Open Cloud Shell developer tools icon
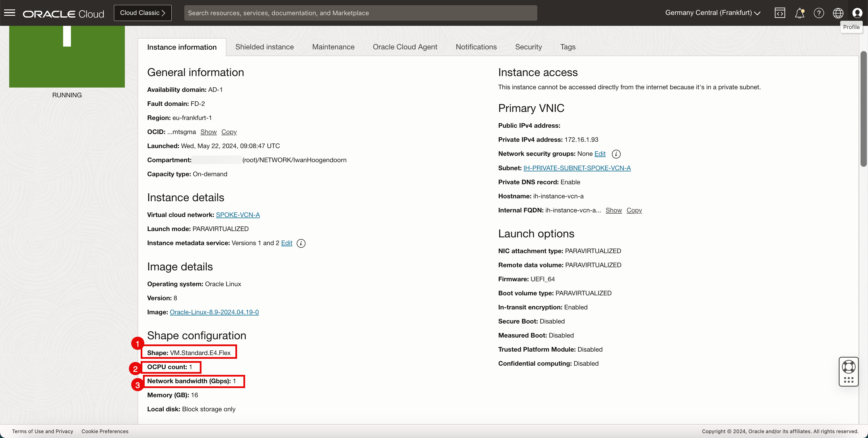The width and height of the screenshot is (868, 438). (x=780, y=13)
